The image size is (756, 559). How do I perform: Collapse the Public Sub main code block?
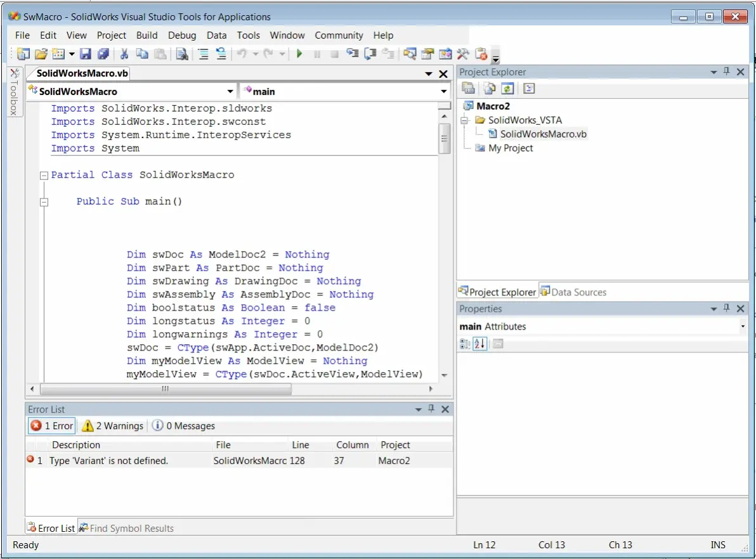click(x=44, y=202)
